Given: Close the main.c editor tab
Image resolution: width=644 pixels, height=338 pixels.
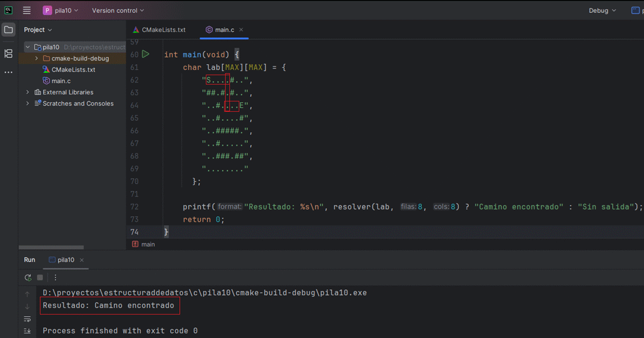Looking at the screenshot, I should coord(241,29).
